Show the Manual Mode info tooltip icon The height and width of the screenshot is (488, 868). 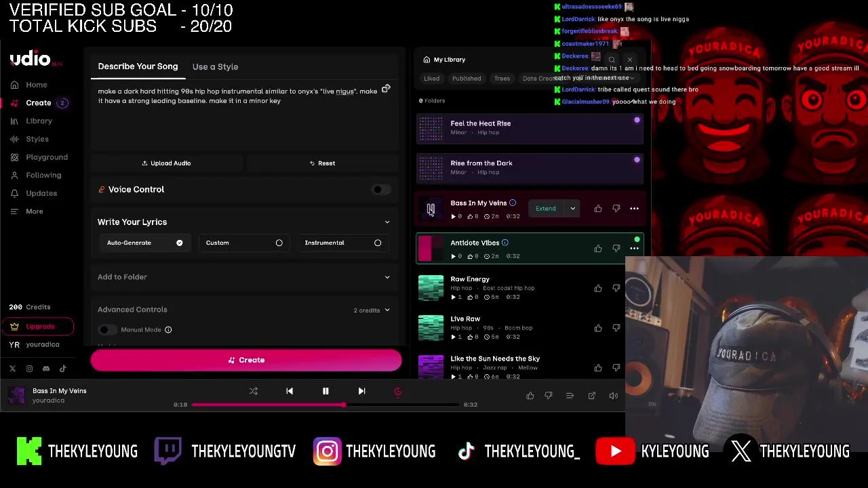coord(168,330)
